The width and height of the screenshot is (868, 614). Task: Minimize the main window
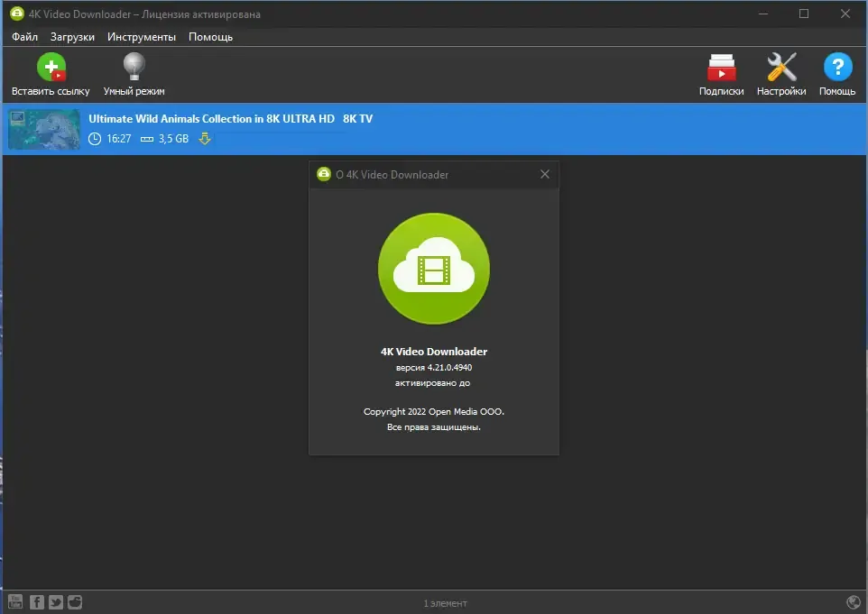pyautogui.click(x=763, y=14)
